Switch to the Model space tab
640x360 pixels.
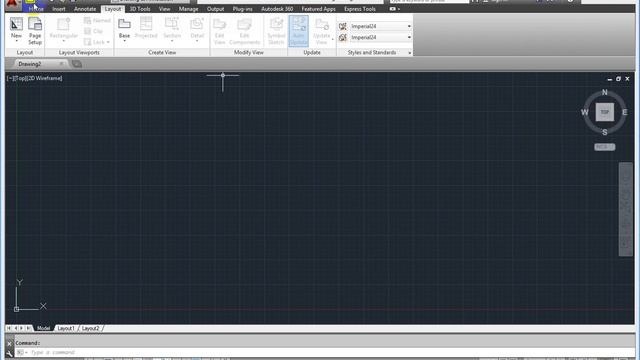(x=43, y=328)
